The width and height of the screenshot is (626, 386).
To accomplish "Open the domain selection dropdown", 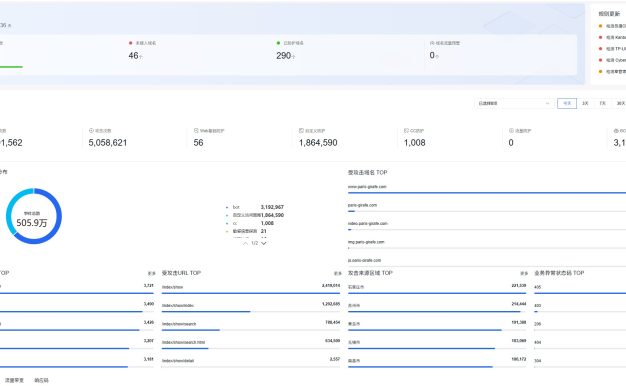I will (x=514, y=103).
